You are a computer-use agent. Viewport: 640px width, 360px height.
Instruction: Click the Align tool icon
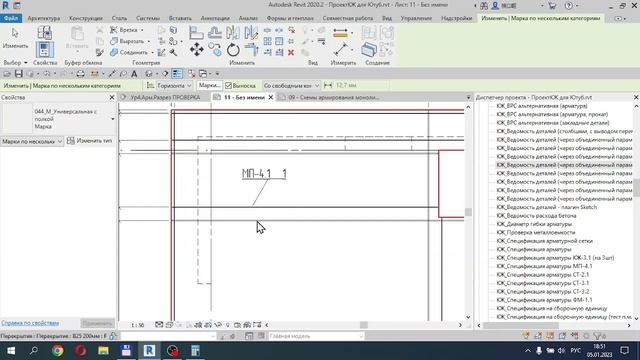[x=196, y=32]
